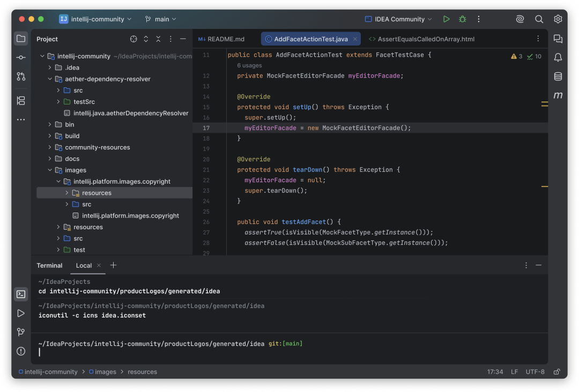Start debugging with the bug icon

(462, 19)
